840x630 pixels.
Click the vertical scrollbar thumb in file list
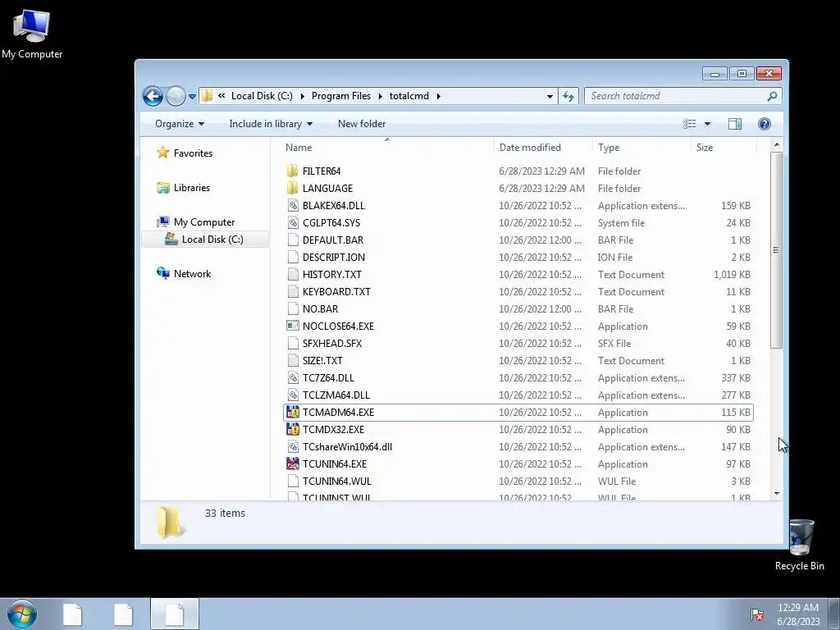(x=777, y=250)
